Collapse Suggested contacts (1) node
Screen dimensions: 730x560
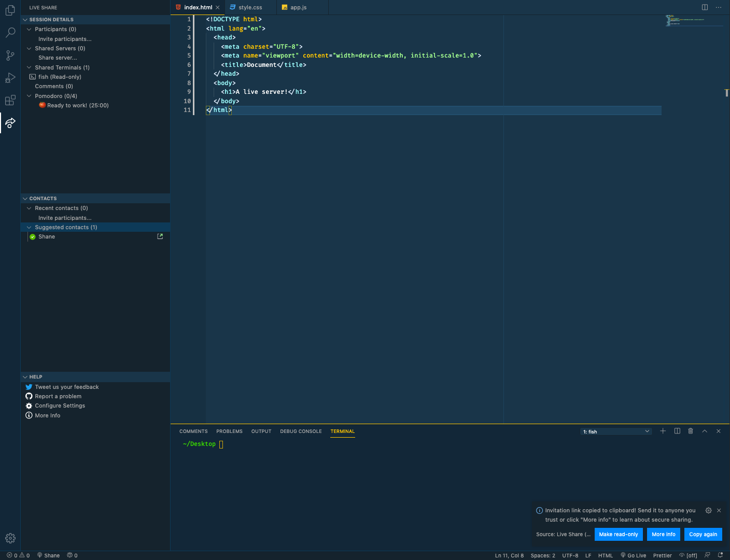pos(29,227)
